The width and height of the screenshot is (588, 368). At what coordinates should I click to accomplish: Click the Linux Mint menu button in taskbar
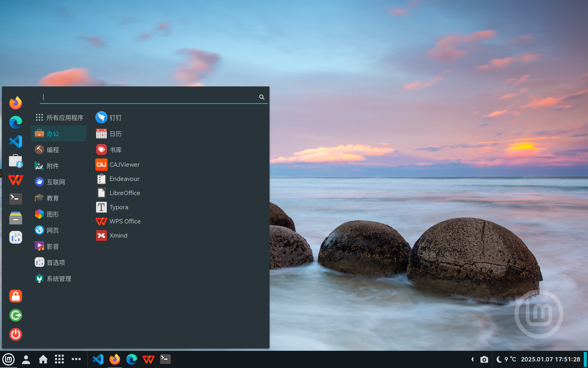point(8,359)
